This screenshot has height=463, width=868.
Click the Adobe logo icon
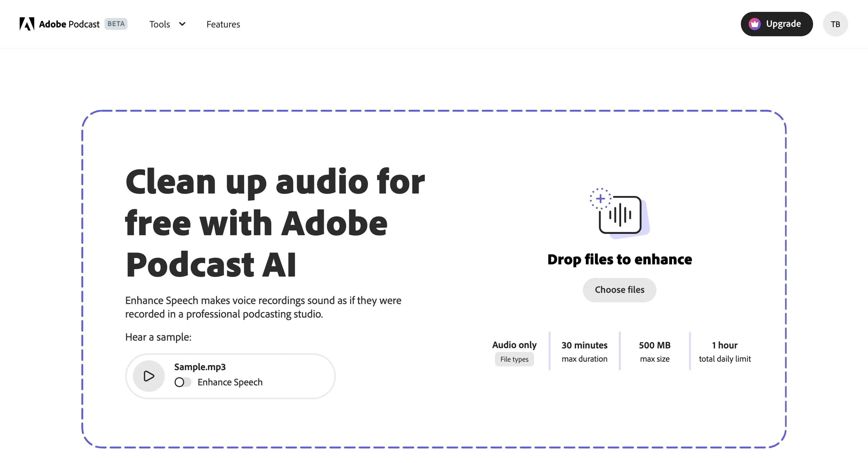coord(26,24)
